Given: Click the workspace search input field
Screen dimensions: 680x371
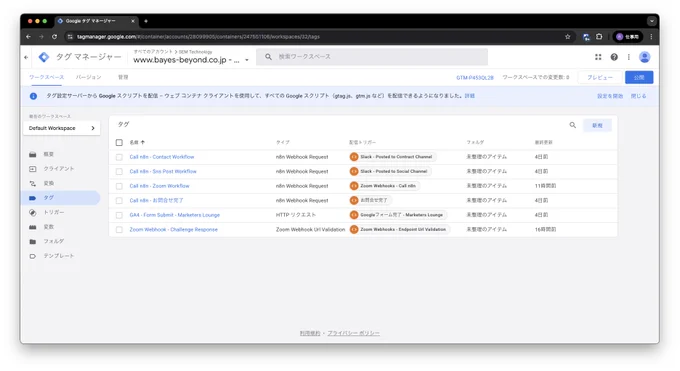Looking at the screenshot, I should 372,57.
